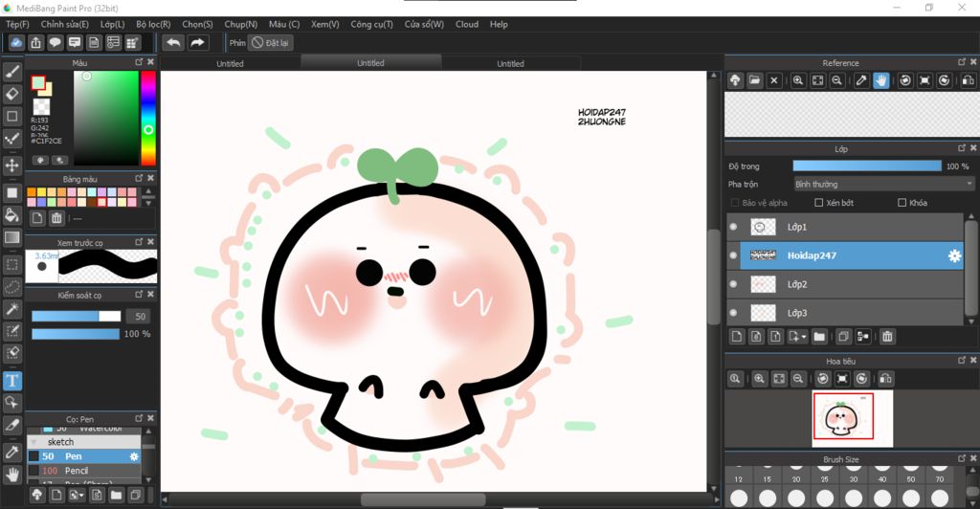Select the Bucket fill tool
The image size is (980, 509).
click(12, 215)
